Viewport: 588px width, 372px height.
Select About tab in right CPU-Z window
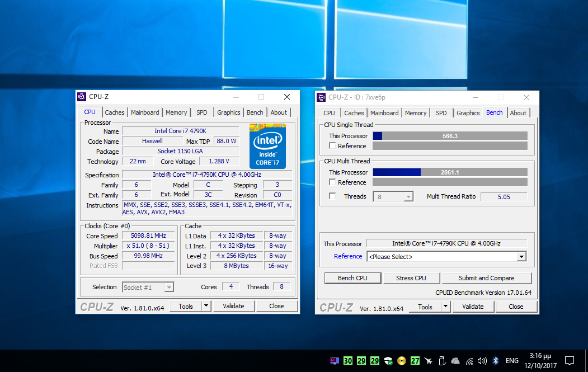coord(518,113)
